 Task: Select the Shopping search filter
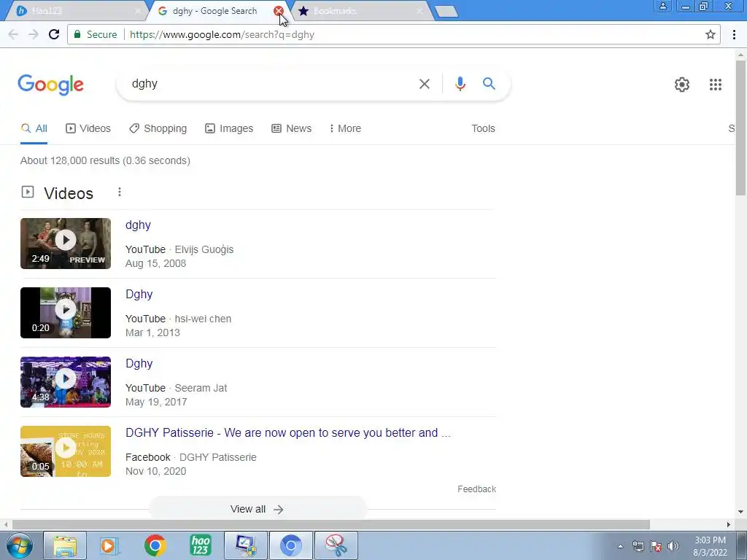pos(158,128)
